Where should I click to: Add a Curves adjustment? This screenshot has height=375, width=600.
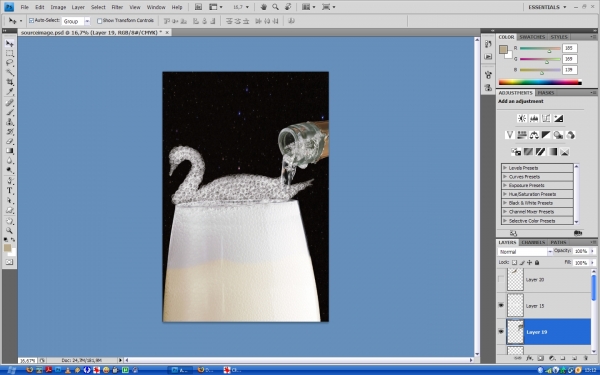tap(546, 118)
